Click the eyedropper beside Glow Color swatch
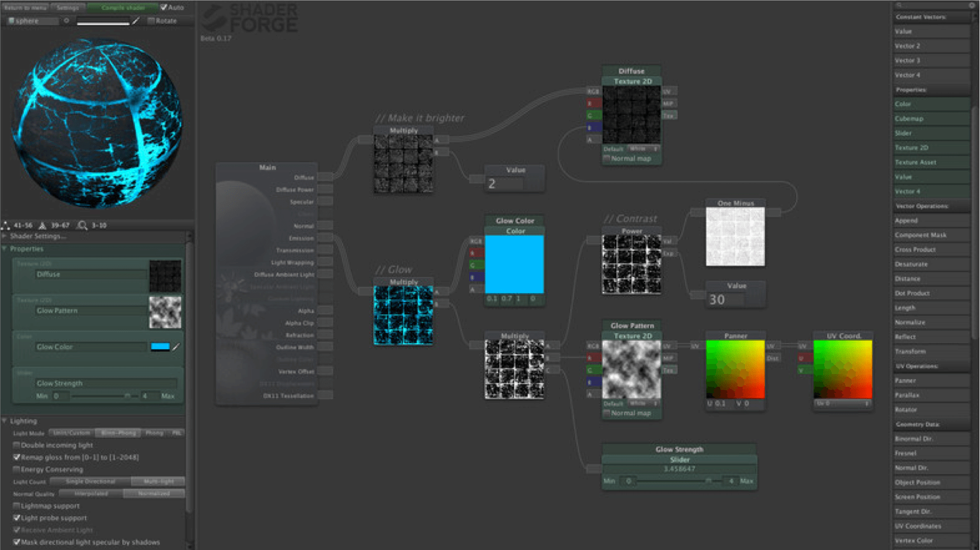This screenshot has width=980, height=550. 176,347
